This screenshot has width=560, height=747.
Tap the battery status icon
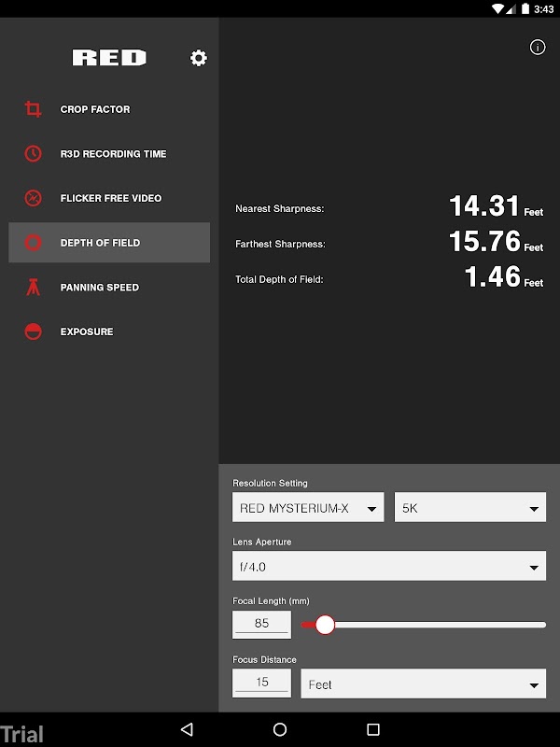[525, 8]
